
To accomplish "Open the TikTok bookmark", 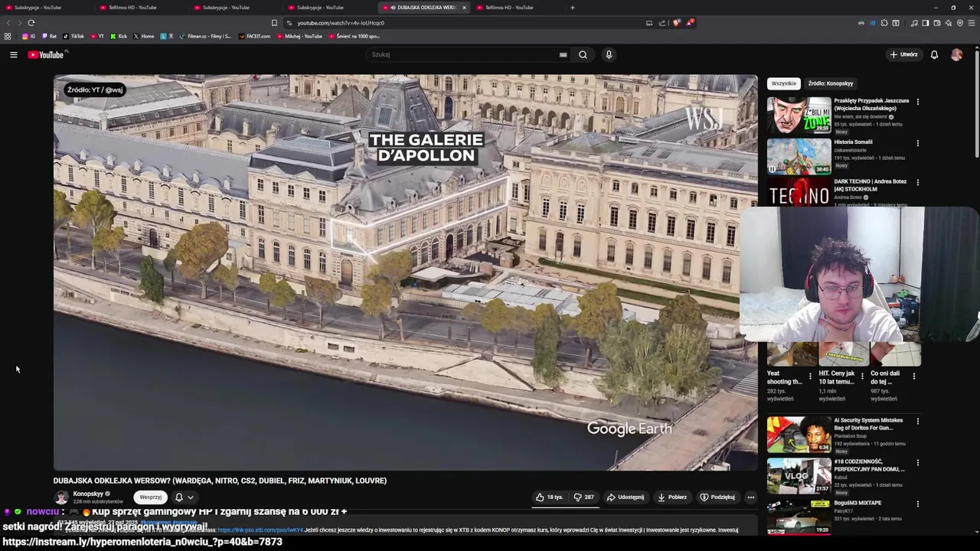I will pyautogui.click(x=73, y=36).
